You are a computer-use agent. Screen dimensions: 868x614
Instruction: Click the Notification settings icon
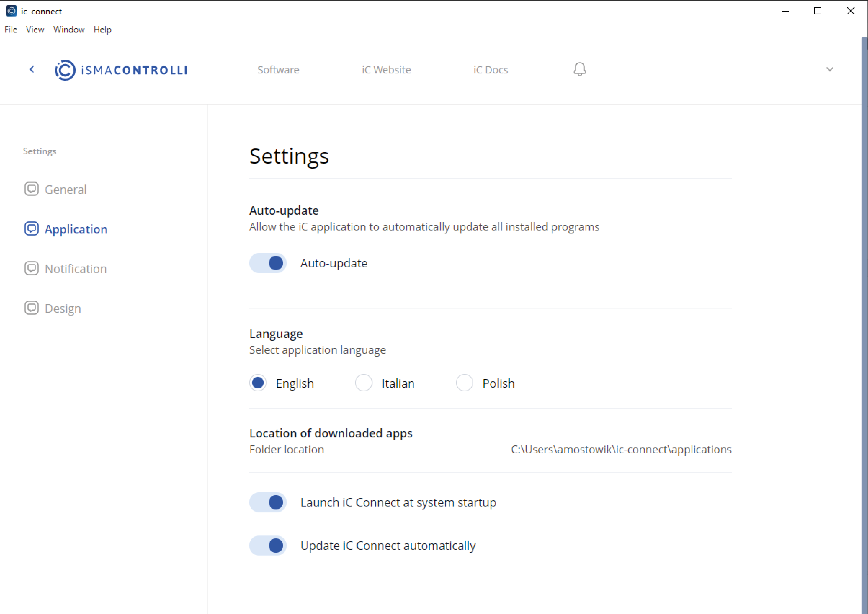coord(31,268)
